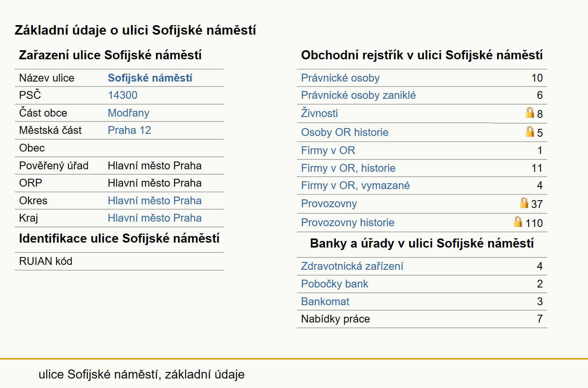The height and width of the screenshot is (388, 588).
Task: View Bankomat locations link
Action: pyautogui.click(x=325, y=302)
